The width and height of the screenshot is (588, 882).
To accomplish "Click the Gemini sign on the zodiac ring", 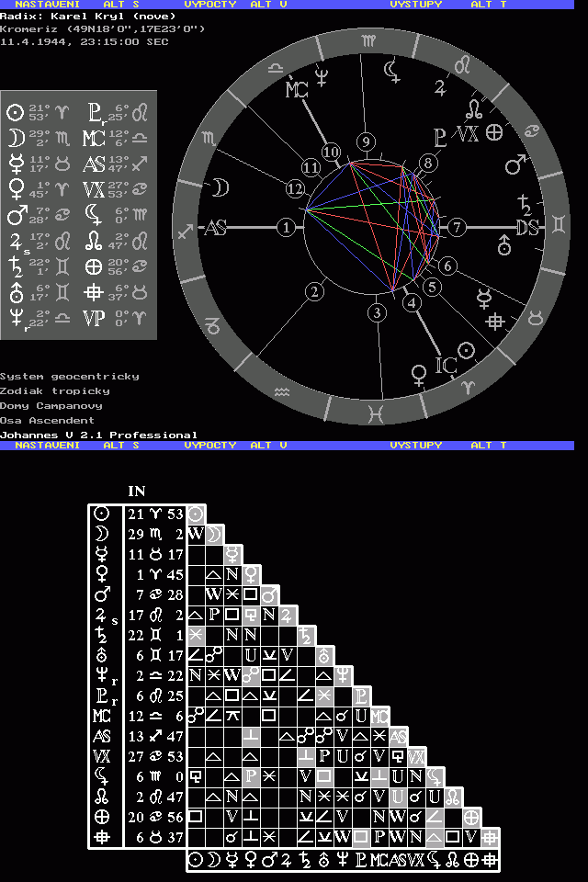I will tap(557, 222).
